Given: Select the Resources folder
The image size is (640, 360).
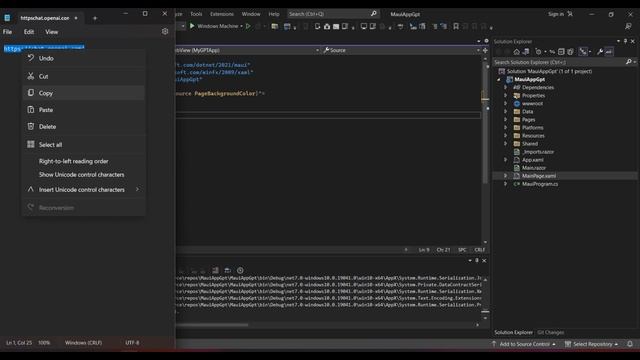Looking at the screenshot, I should click(533, 136).
